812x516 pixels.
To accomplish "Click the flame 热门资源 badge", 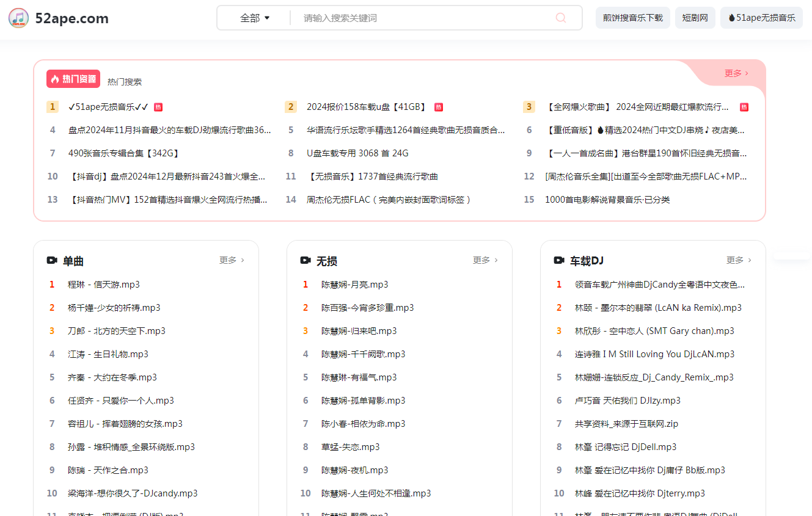I will [73, 79].
